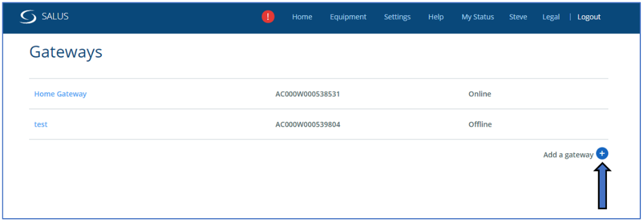Click the Add a gateway label
644x223 pixels.
[x=568, y=155]
